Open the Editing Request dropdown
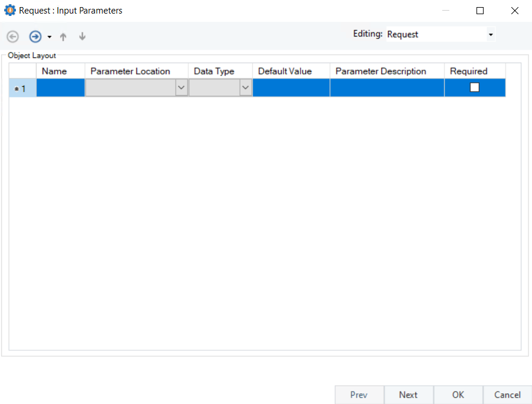The height and width of the screenshot is (404, 532). (x=491, y=34)
